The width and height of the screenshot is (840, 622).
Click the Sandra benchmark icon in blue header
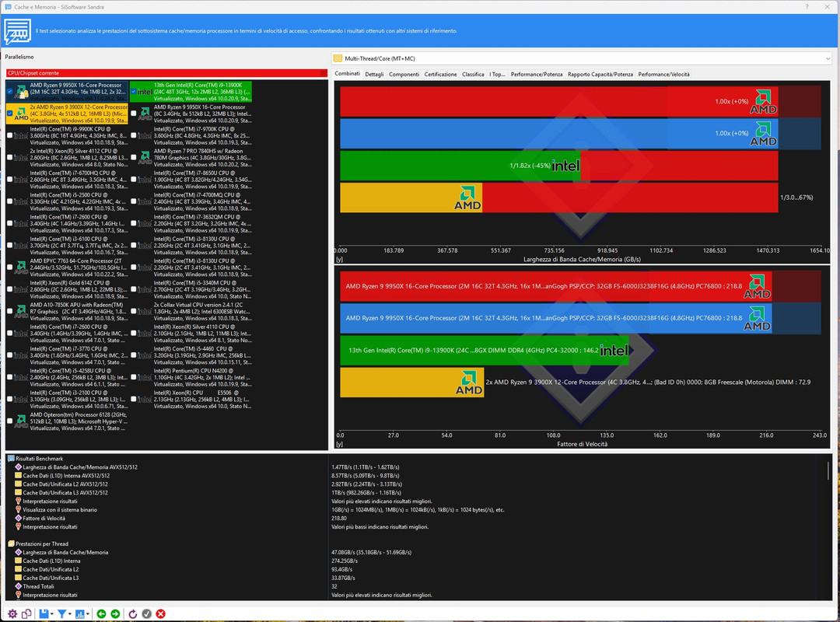17,32
